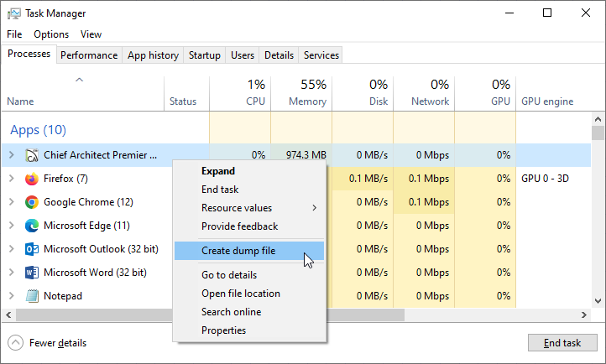This screenshot has height=364, width=606.
Task: Click the Microsoft Outlook process icon
Action: 32,249
